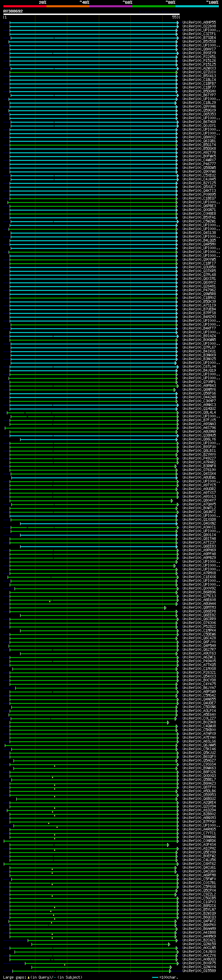Select the UniRef100_B5DGH0 label
This screenshot has height=980, width=222.
point(199,91)
